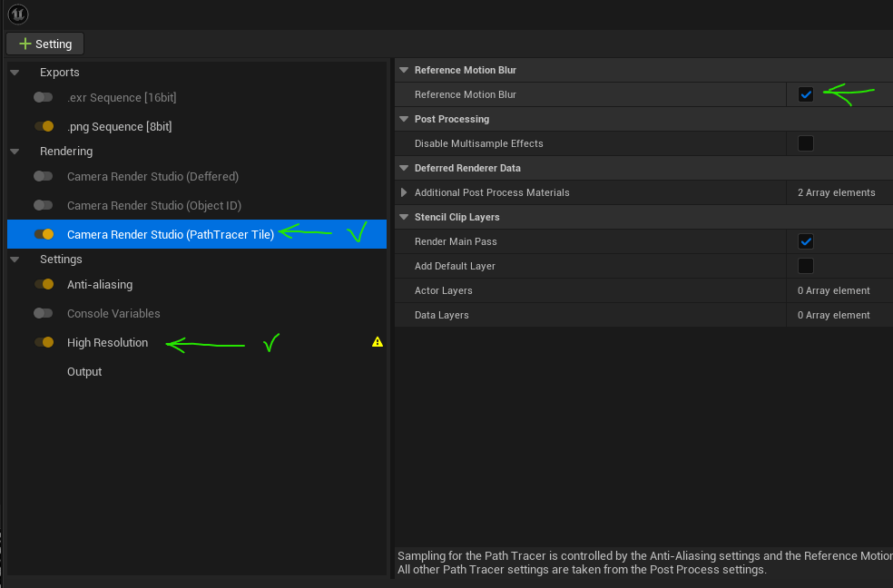Enable Camera Render Studio (Object ID) switch
Image resolution: width=893 pixels, height=588 pixels.
click(44, 205)
